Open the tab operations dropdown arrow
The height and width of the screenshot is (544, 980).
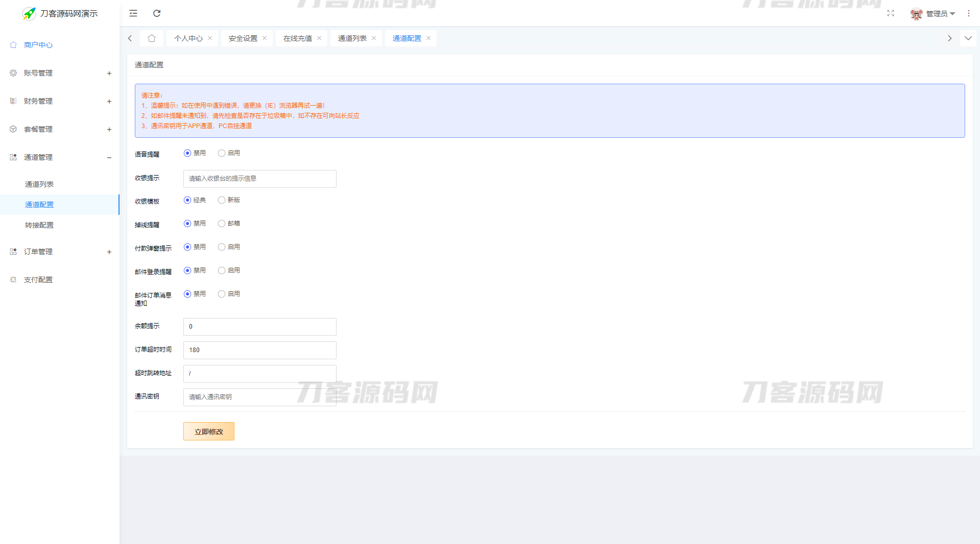coord(968,38)
